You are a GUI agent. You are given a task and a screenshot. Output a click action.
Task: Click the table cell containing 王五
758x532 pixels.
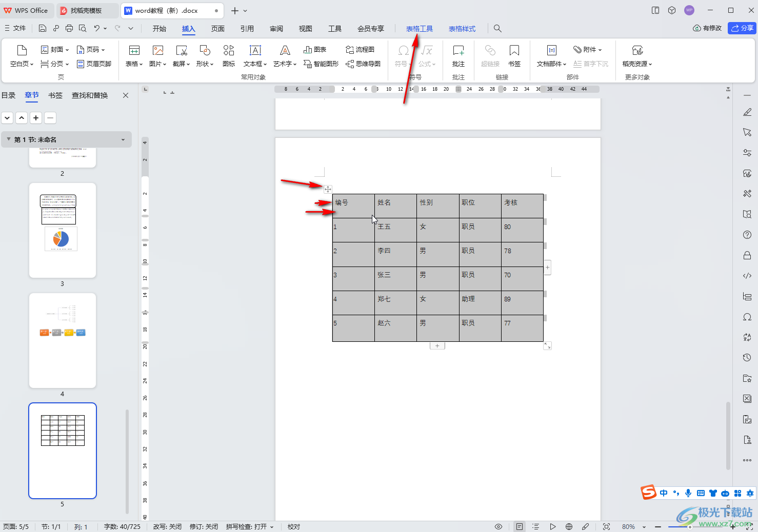[x=395, y=230]
